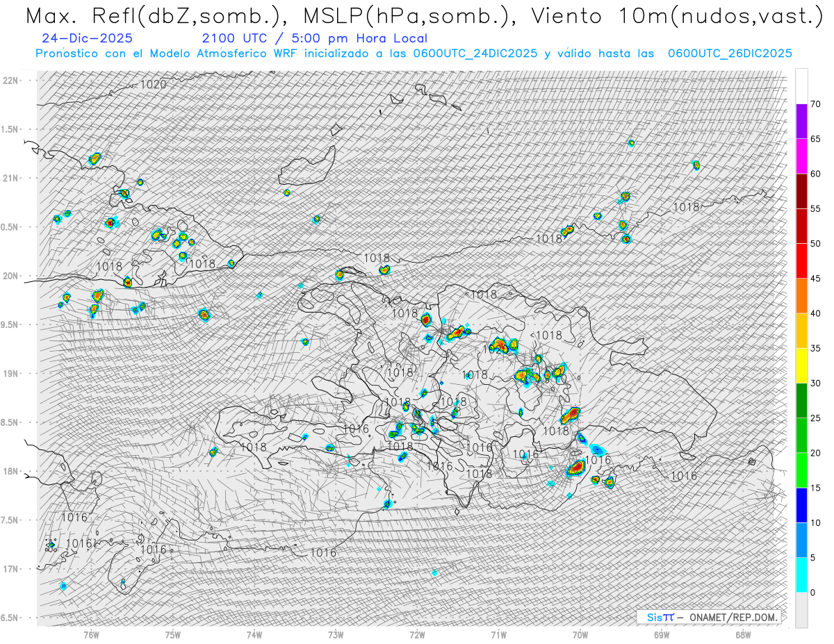Select the 20N latitude axis label
Viewport: 834px width, 644px height.
pos(10,276)
